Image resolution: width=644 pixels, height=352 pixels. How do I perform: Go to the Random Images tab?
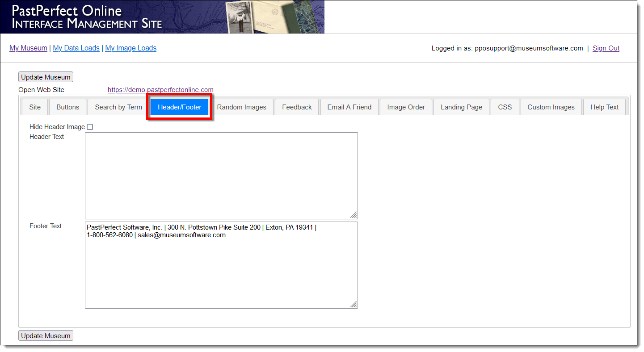[x=241, y=107]
